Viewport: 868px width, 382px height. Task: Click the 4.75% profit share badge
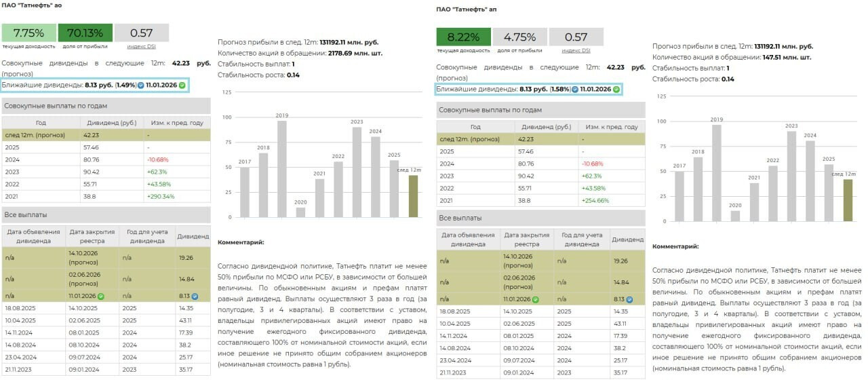point(519,37)
